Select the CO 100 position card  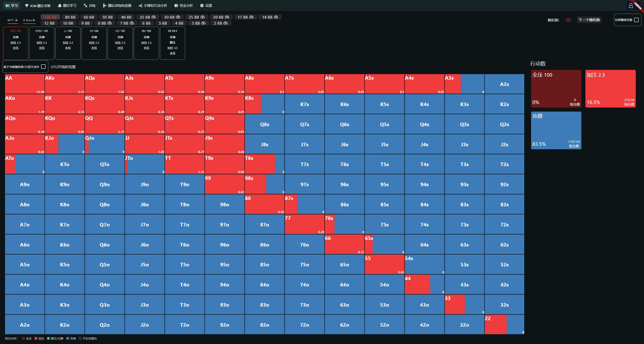[x=120, y=43]
